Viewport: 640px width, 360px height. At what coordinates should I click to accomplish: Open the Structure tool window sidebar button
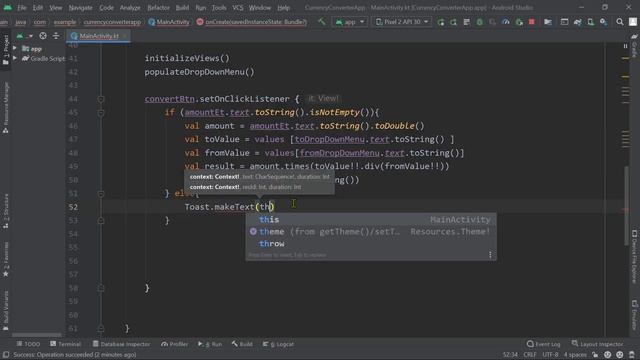tap(6, 211)
